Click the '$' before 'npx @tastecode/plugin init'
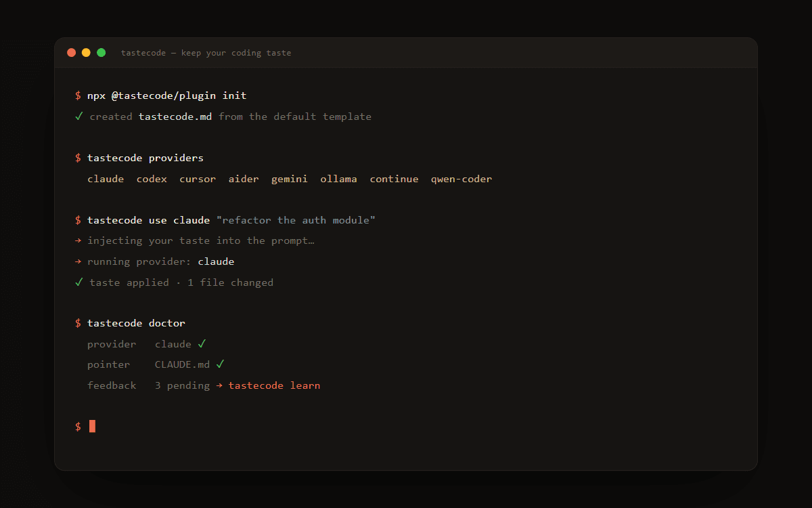 coord(78,96)
